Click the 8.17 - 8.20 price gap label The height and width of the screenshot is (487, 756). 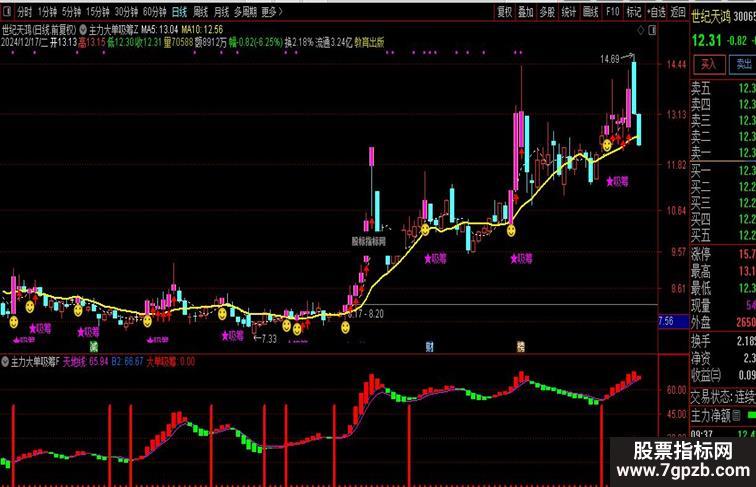click(365, 314)
